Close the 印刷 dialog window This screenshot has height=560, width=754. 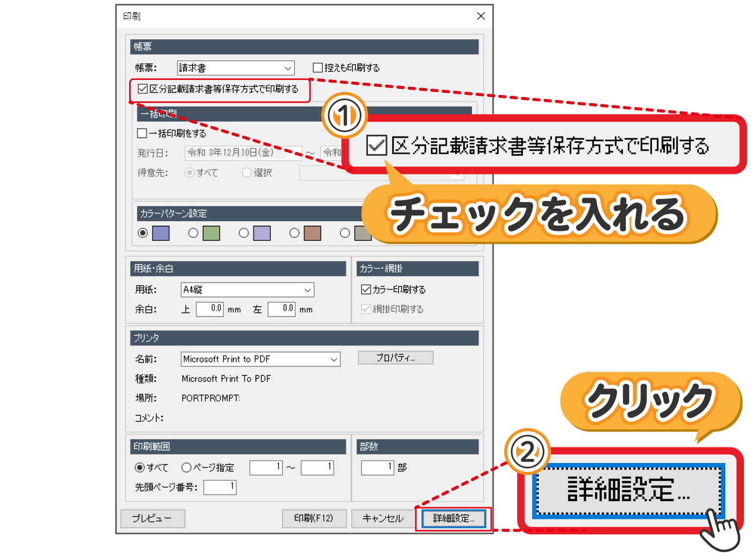(x=481, y=16)
